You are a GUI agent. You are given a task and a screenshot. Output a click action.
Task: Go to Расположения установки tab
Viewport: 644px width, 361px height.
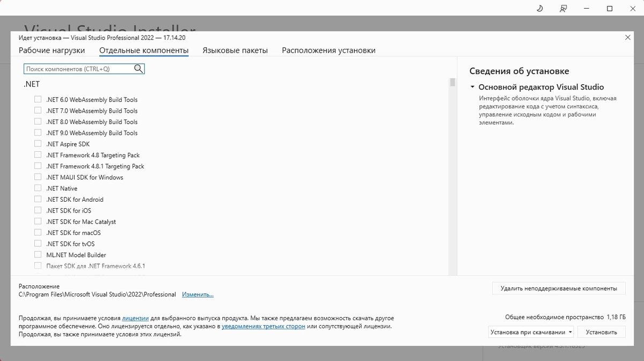click(x=328, y=50)
